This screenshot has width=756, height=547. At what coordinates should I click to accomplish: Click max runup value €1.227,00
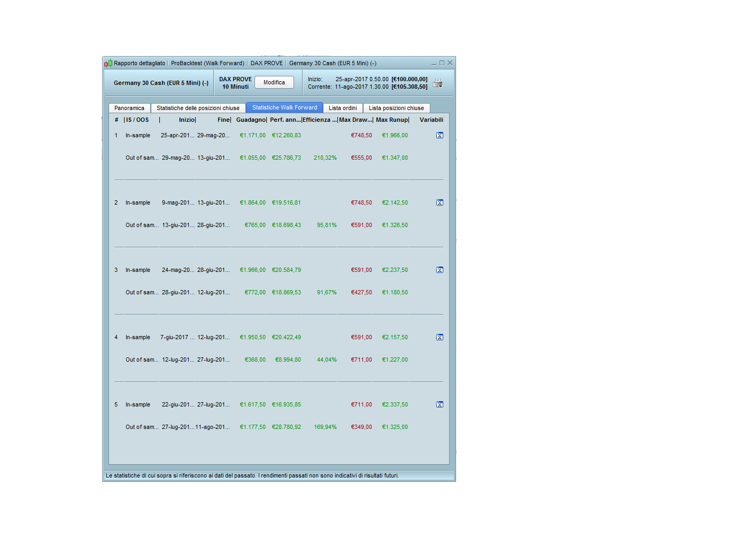(x=395, y=360)
